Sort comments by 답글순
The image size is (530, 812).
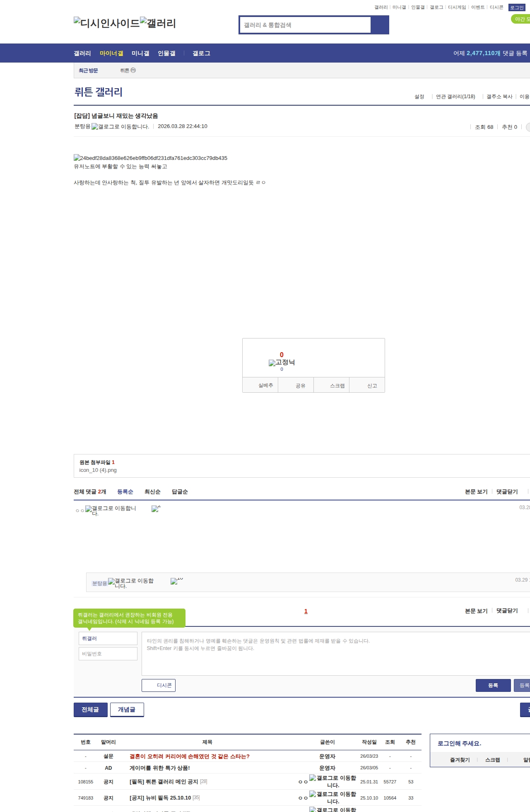(x=180, y=492)
